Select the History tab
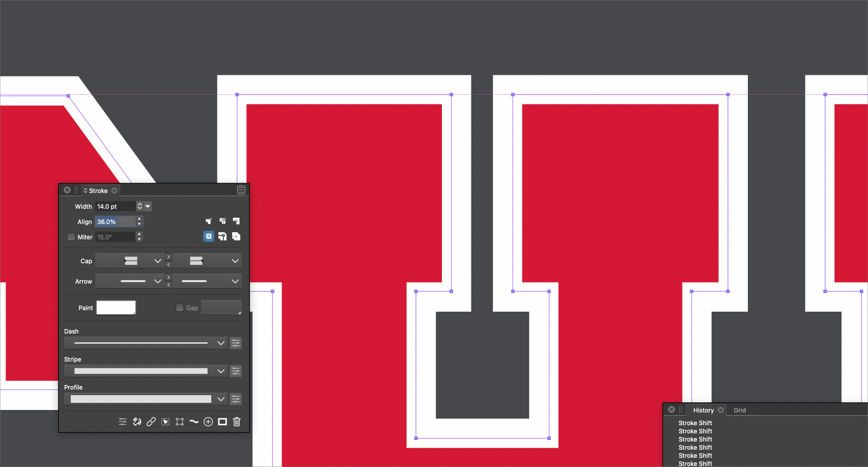Screen dimensions: 868x467 pyautogui.click(x=703, y=410)
